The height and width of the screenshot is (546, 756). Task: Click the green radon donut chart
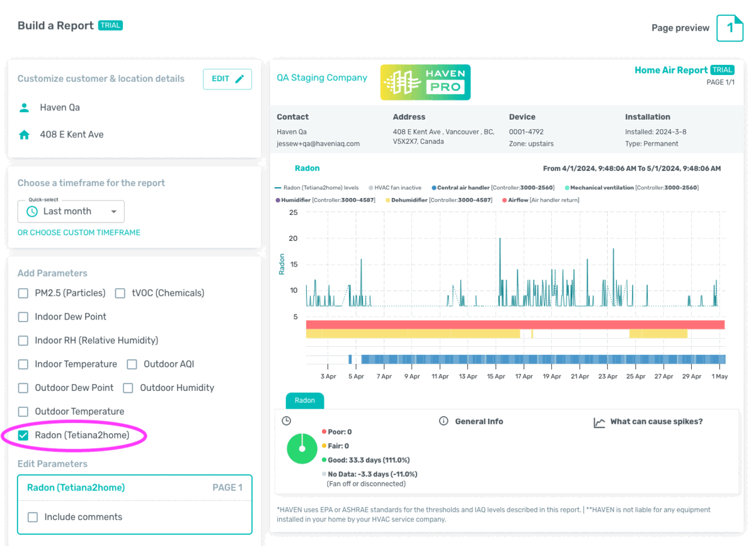click(302, 449)
